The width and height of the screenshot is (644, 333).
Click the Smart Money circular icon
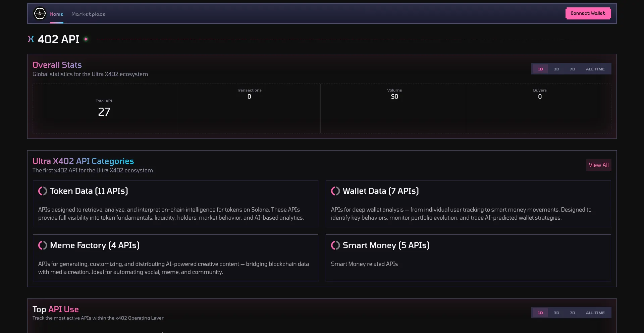[x=335, y=245]
